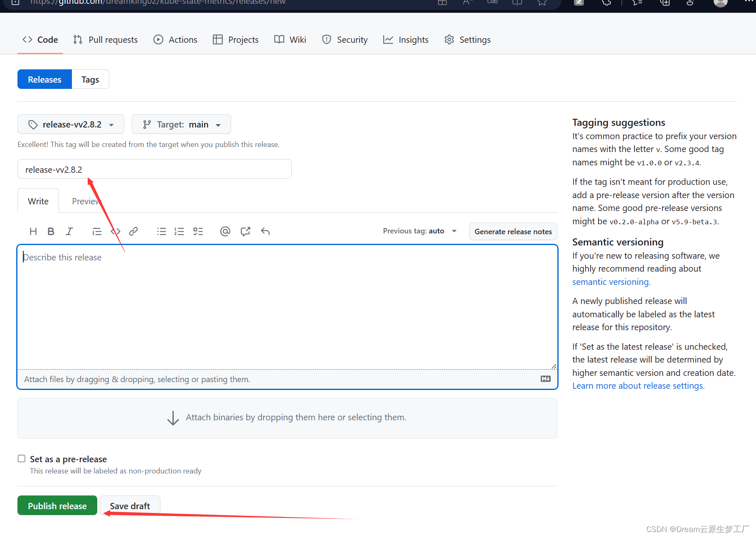
Task: Mention a user with the @ icon
Action: [x=225, y=231]
